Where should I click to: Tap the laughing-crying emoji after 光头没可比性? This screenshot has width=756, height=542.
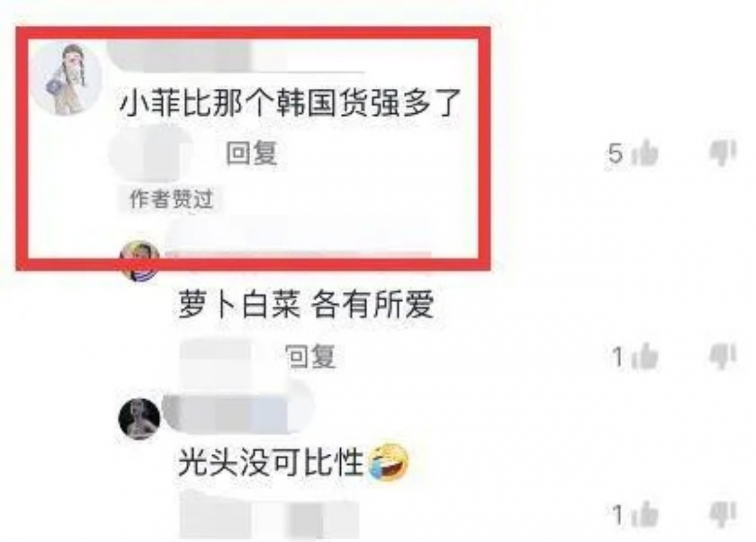(x=389, y=463)
